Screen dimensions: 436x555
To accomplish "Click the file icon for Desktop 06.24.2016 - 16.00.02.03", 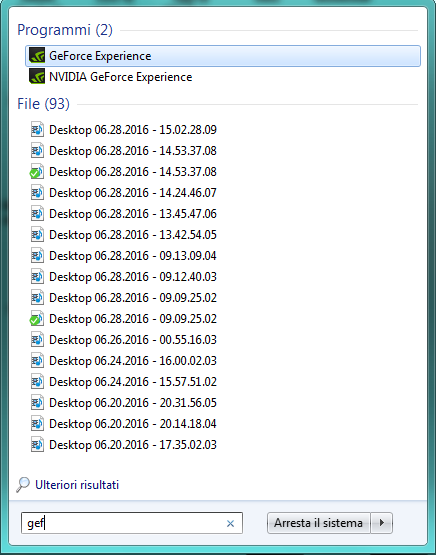I will point(37,361).
